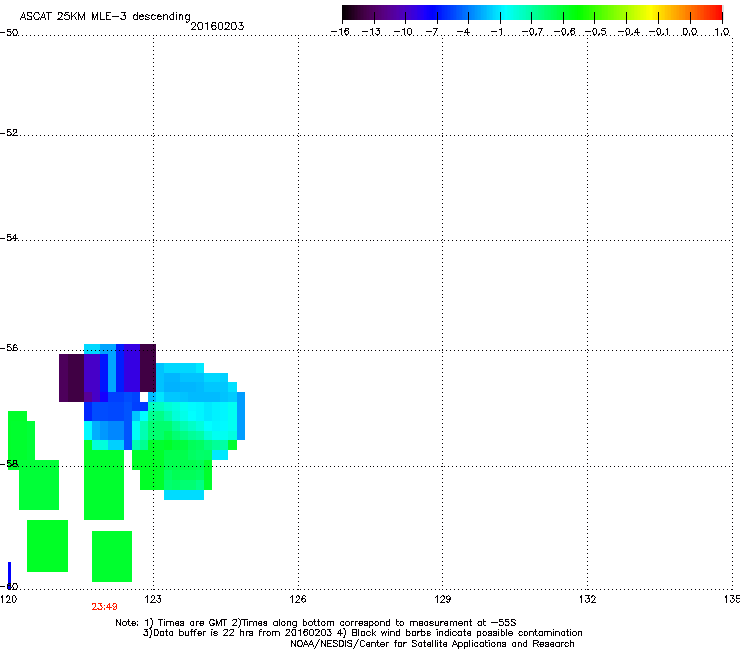Image resolution: width=740 pixels, height=650 pixels.
Task: Click the color bar label "-10"
Action: 403,32
